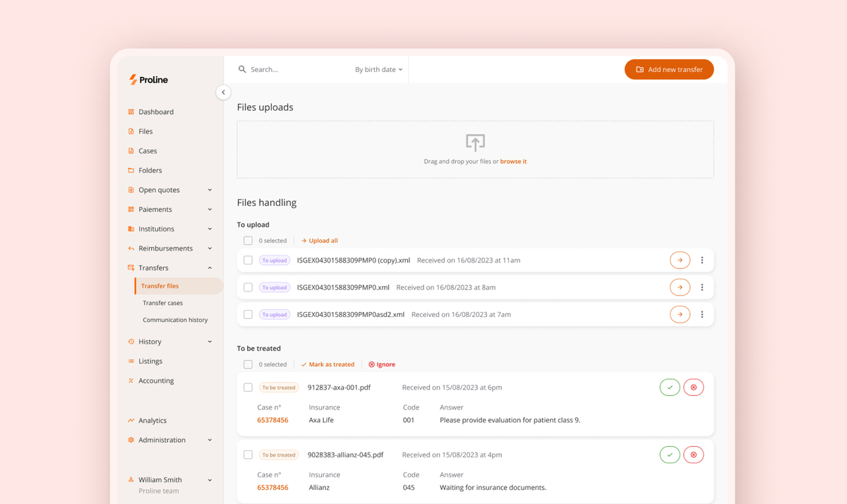Collapse the sidebar with the arrow button
The height and width of the screenshot is (504, 847).
pyautogui.click(x=223, y=92)
